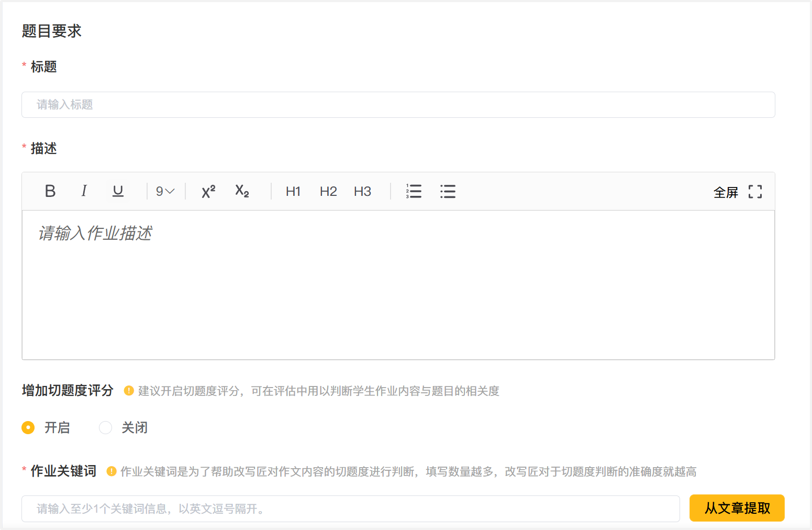Open the font size 9 dropdown
Image resolution: width=812 pixels, height=530 pixels.
pyautogui.click(x=165, y=192)
